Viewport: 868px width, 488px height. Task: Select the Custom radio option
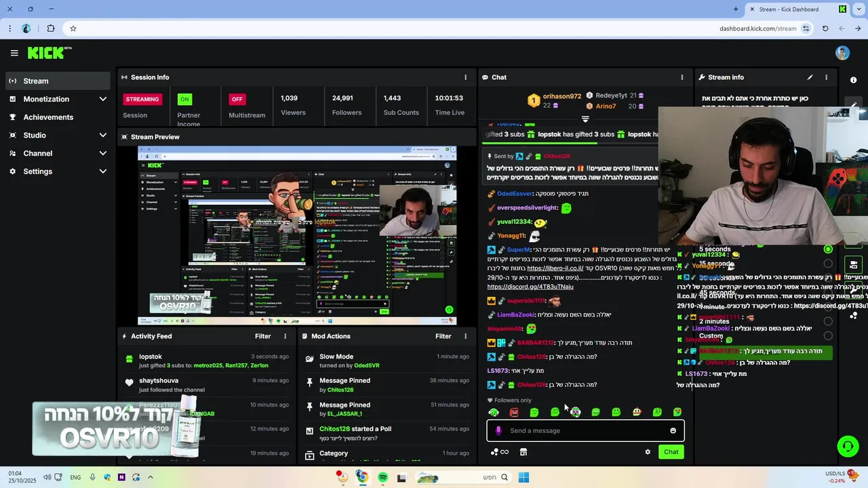pos(828,335)
